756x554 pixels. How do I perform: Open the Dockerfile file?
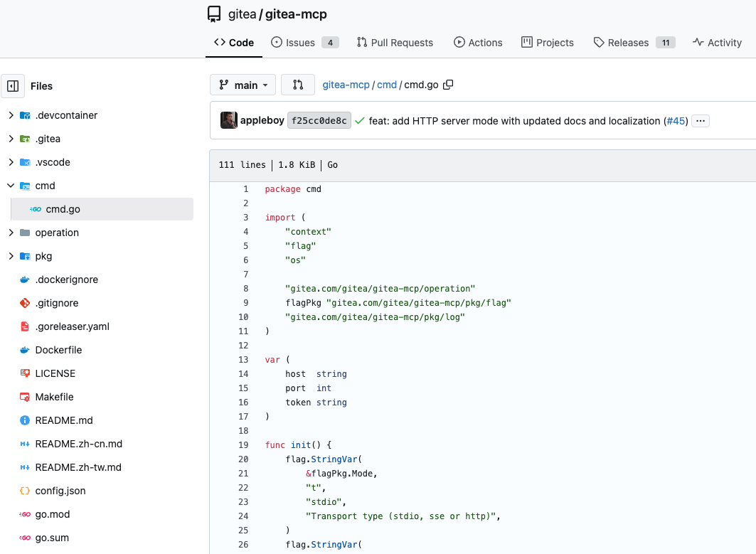pos(58,350)
